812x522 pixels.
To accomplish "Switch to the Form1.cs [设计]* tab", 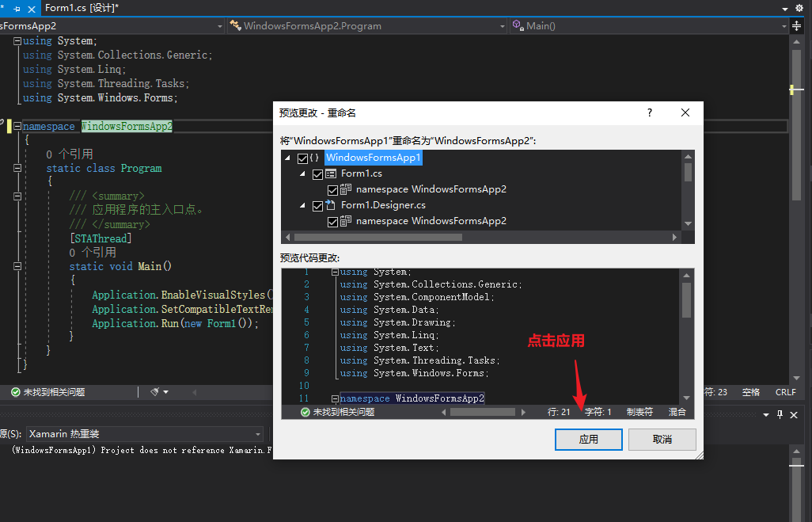I will click(82, 8).
